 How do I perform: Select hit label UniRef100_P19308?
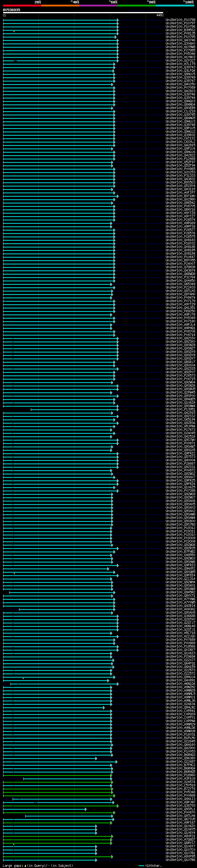click(x=180, y=542)
